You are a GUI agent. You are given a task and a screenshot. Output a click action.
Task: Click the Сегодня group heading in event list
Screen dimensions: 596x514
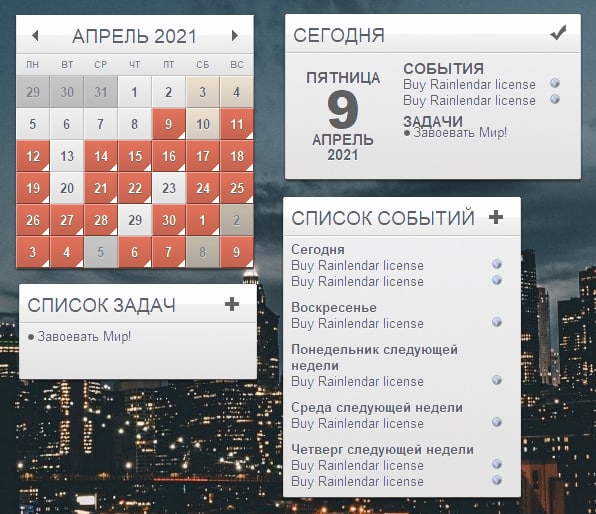318,249
